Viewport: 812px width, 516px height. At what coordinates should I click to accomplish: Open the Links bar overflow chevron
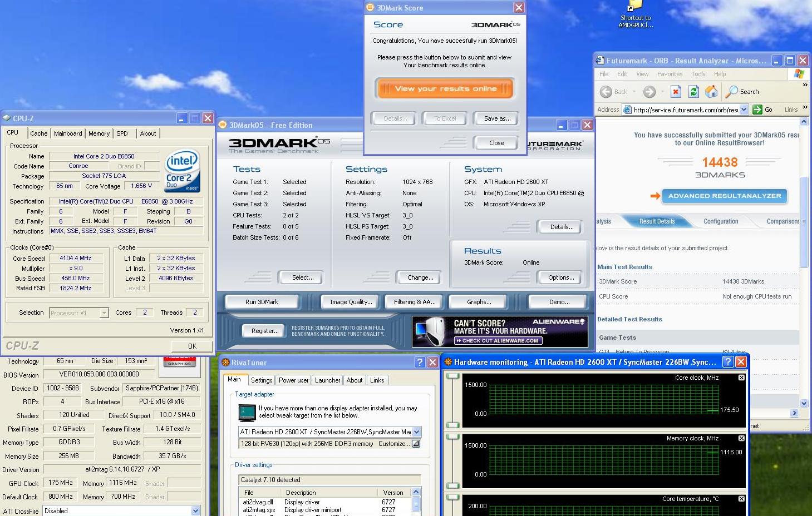point(805,107)
